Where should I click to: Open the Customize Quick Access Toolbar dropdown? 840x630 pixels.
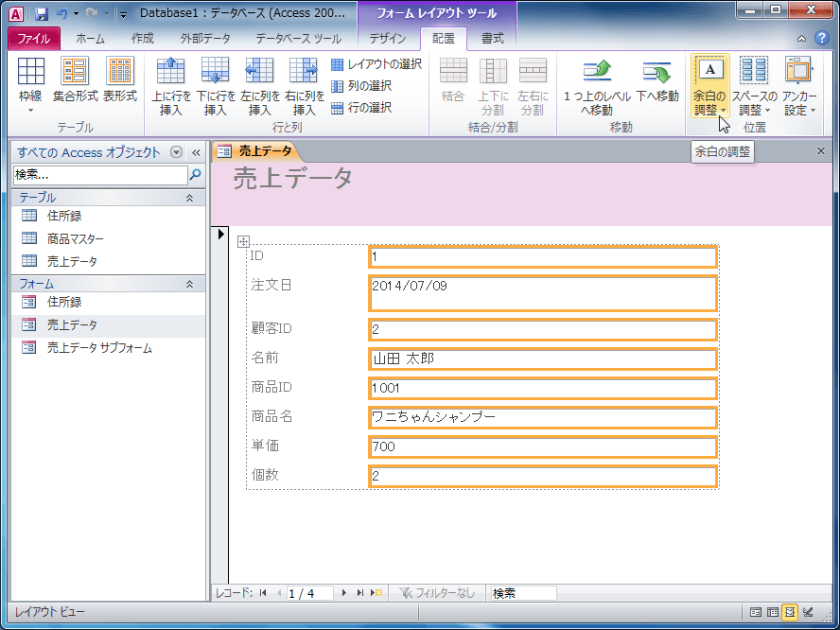tap(123, 14)
